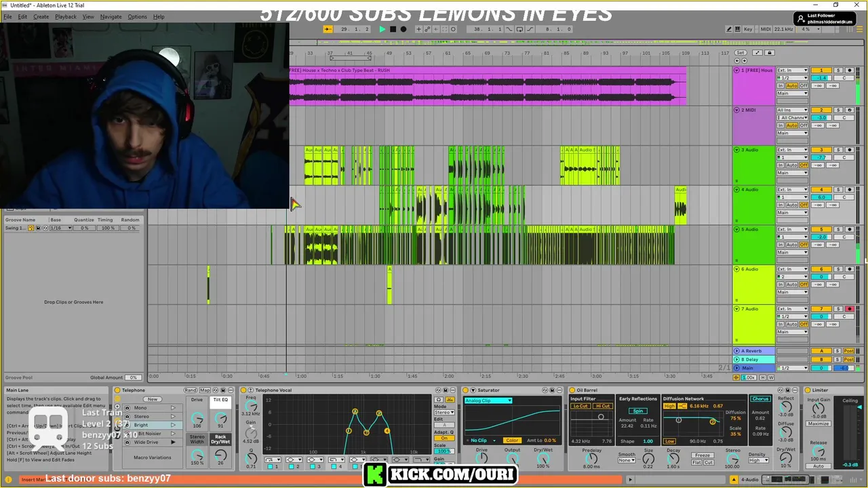The width and height of the screenshot is (868, 488).
Task: Open the Navigate menu
Action: tap(111, 16)
